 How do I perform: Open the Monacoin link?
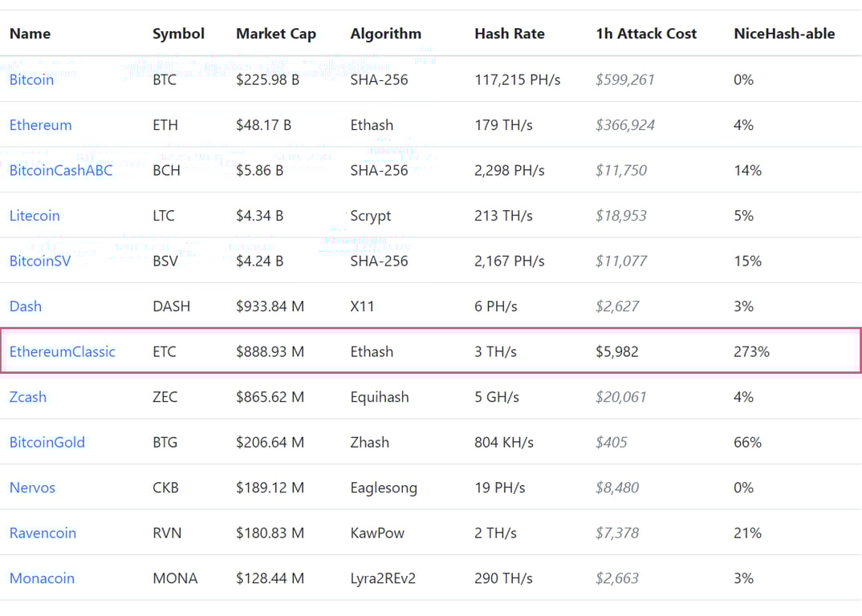(42, 578)
